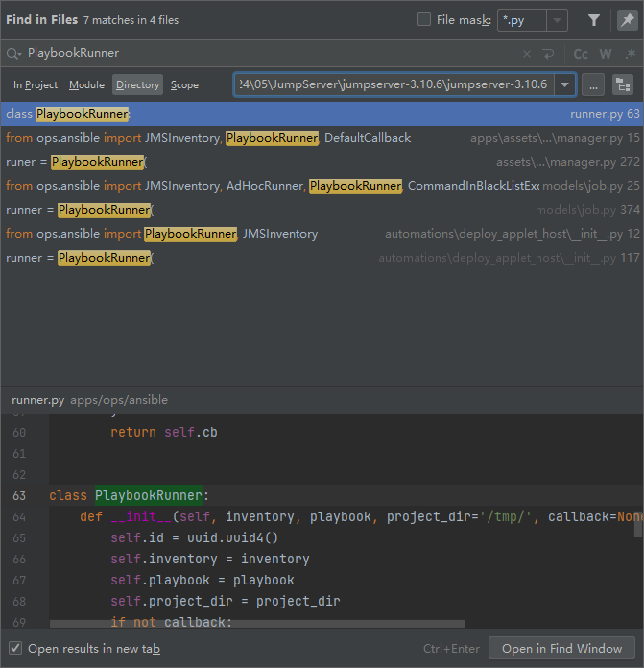The height and width of the screenshot is (668, 644).
Task: Select the Scope tab
Action: (184, 85)
